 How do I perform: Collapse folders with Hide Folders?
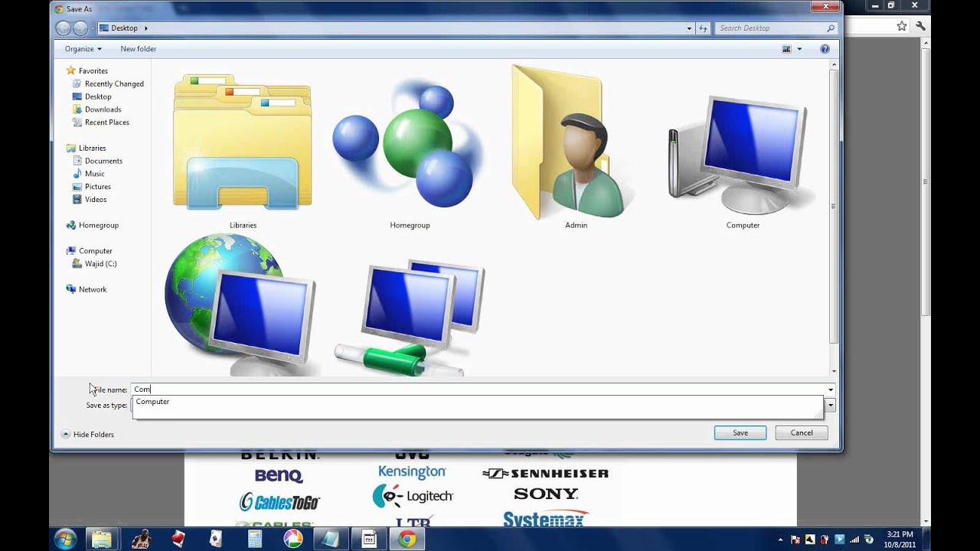coord(87,434)
